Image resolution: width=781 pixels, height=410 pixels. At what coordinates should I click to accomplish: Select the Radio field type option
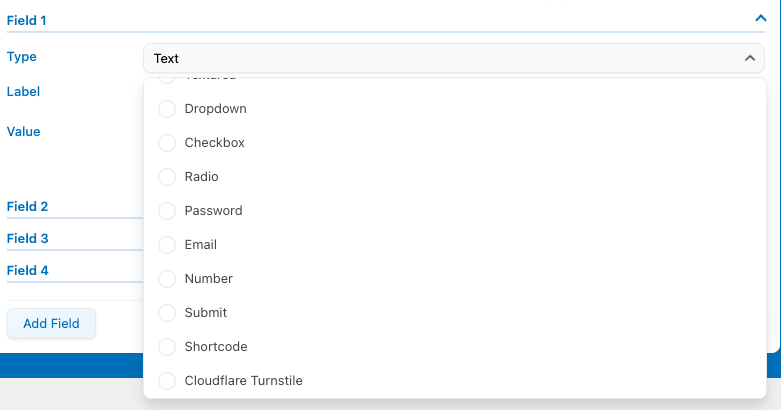167,177
